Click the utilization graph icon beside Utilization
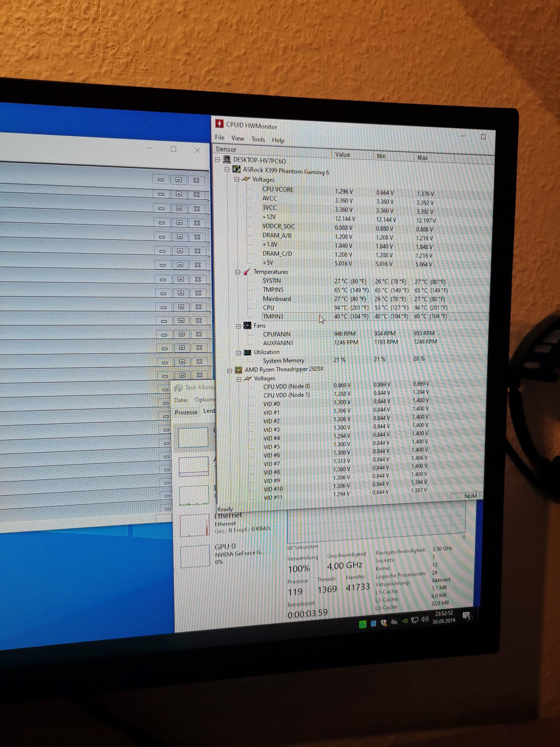Screen dimensions: 560x747 (248, 352)
